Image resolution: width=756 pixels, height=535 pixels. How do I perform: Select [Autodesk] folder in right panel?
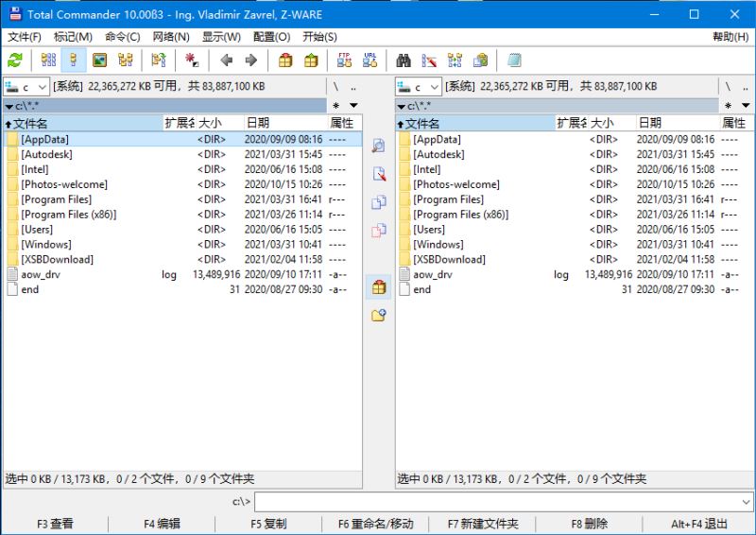(x=575, y=154)
